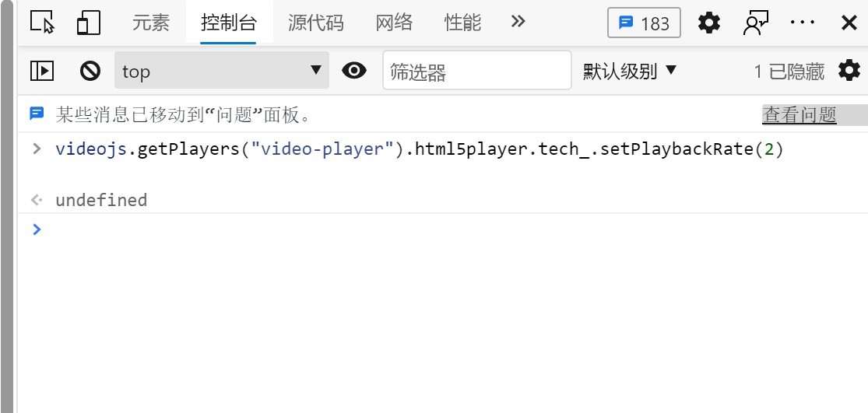The height and width of the screenshot is (413, 868).
Task: Clear the console with the ban icon
Action: pos(90,71)
